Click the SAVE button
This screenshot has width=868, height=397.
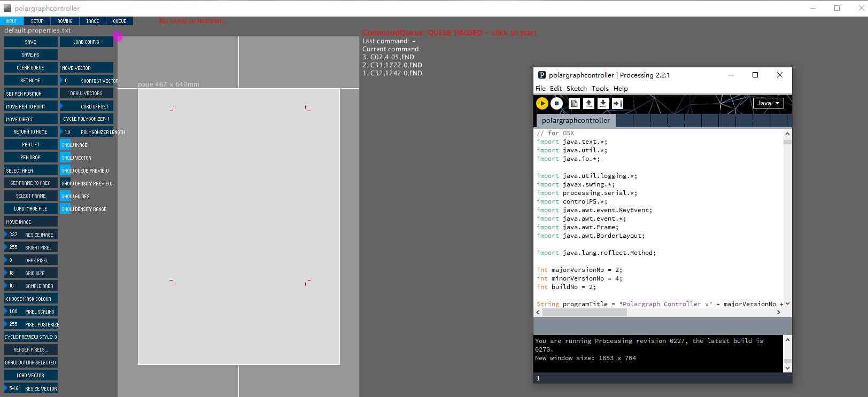(30, 42)
